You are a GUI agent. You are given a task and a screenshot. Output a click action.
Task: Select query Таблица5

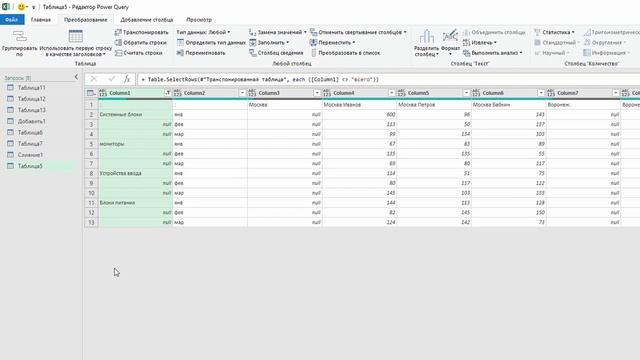tap(30, 166)
